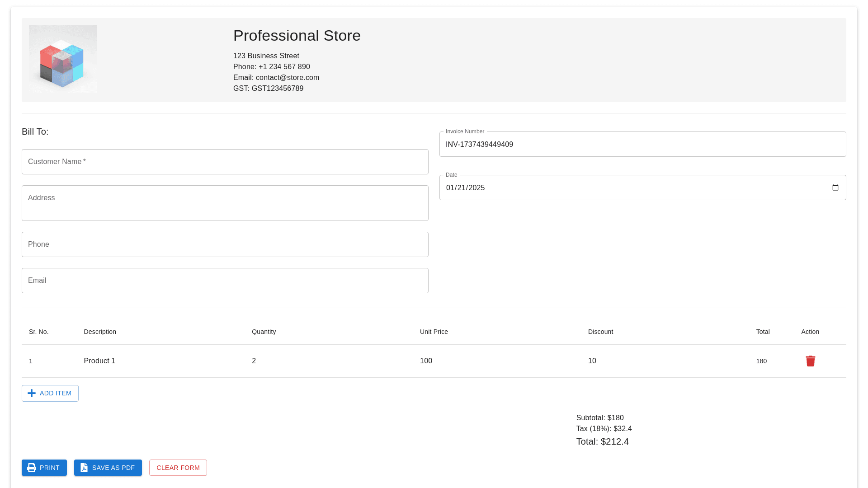Edit the Discount value 10

pos(633,361)
